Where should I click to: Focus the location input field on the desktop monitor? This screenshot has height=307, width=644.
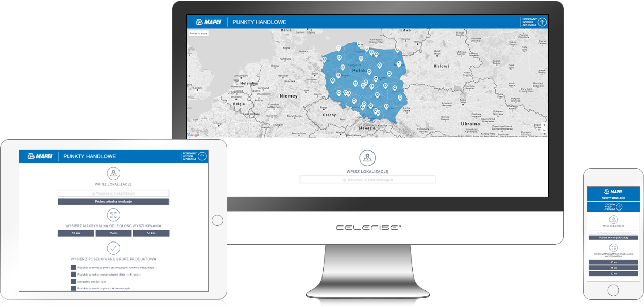[x=367, y=180]
